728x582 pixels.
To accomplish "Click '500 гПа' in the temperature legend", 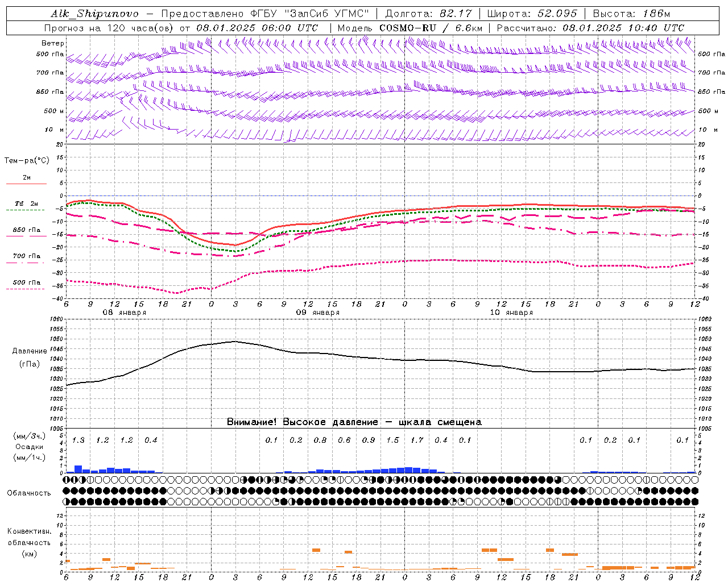I will tap(27, 282).
